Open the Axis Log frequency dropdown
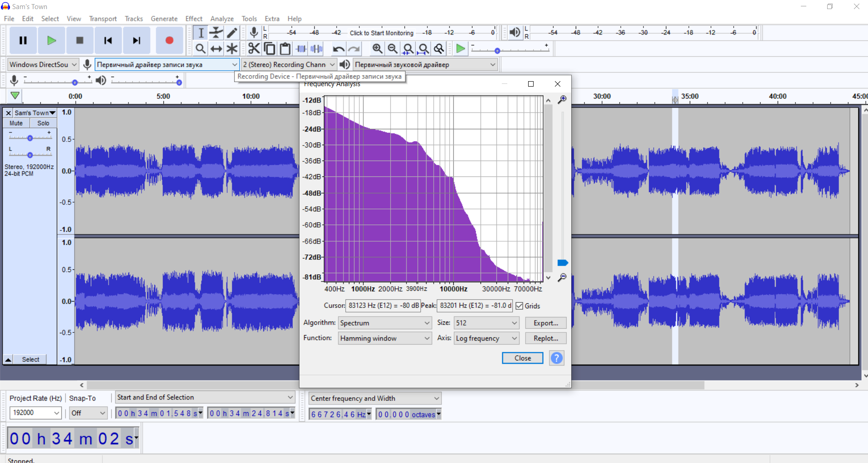This screenshot has width=868, height=463. [x=486, y=338]
